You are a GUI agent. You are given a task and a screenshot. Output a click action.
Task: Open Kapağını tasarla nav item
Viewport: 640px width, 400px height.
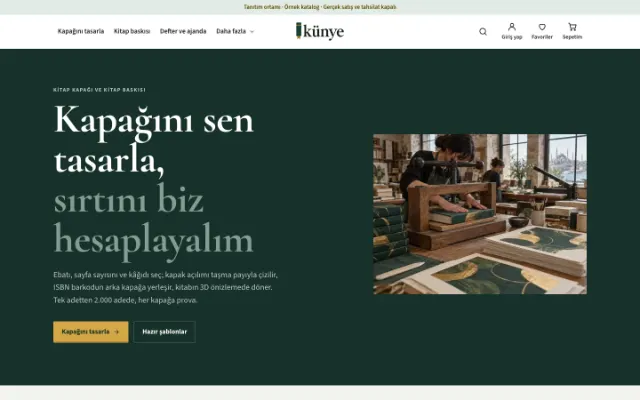(81, 31)
